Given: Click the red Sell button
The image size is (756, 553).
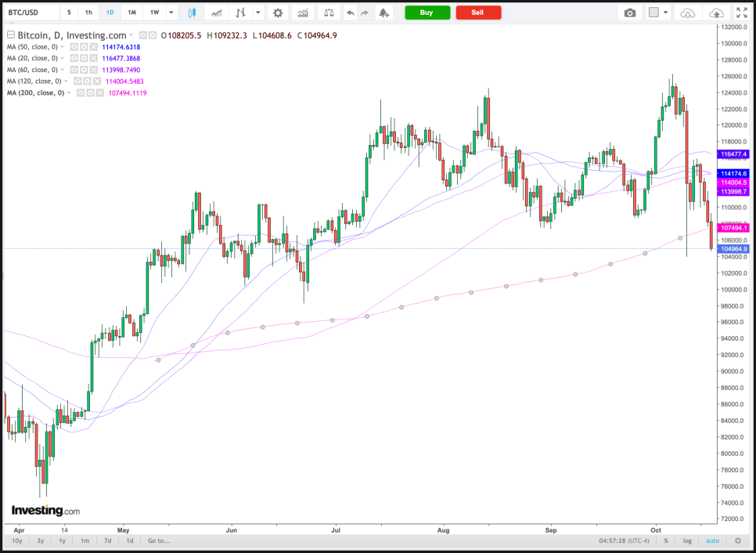Looking at the screenshot, I should click(478, 13).
